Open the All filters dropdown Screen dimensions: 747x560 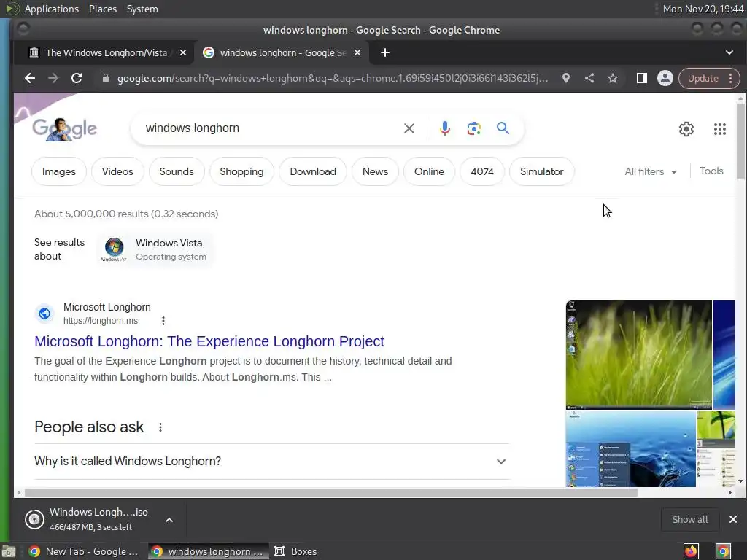[650, 171]
